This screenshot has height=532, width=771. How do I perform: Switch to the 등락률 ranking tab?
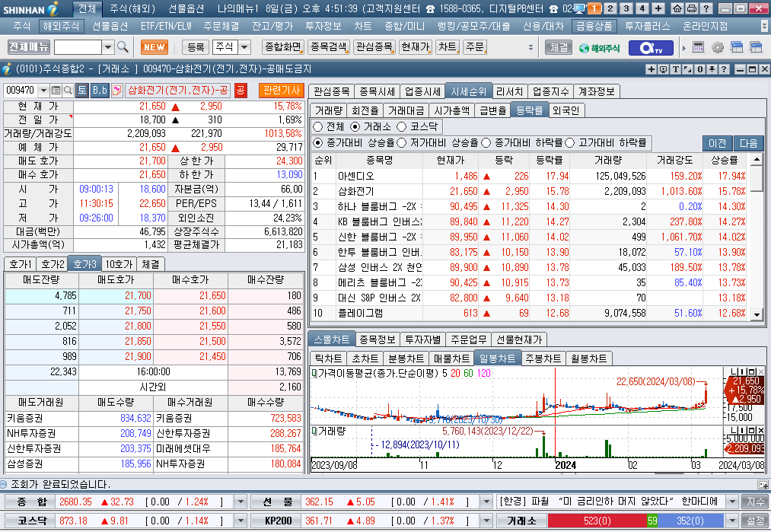click(529, 110)
